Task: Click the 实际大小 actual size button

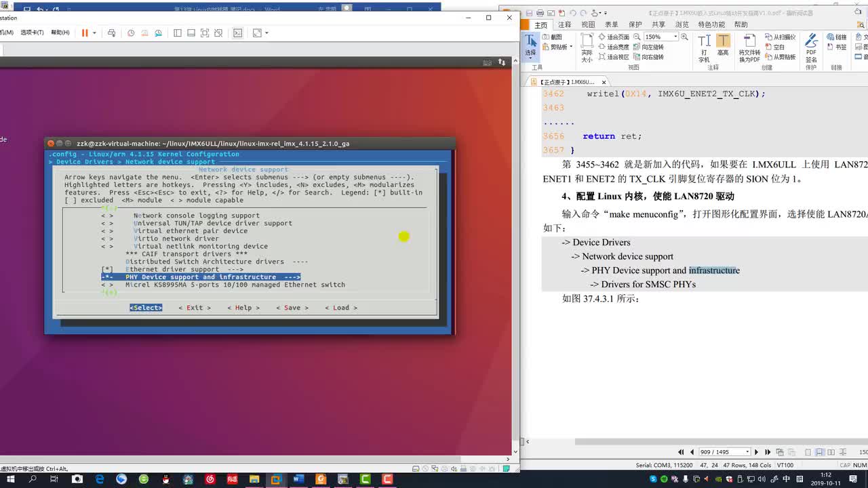Action: pos(587,48)
